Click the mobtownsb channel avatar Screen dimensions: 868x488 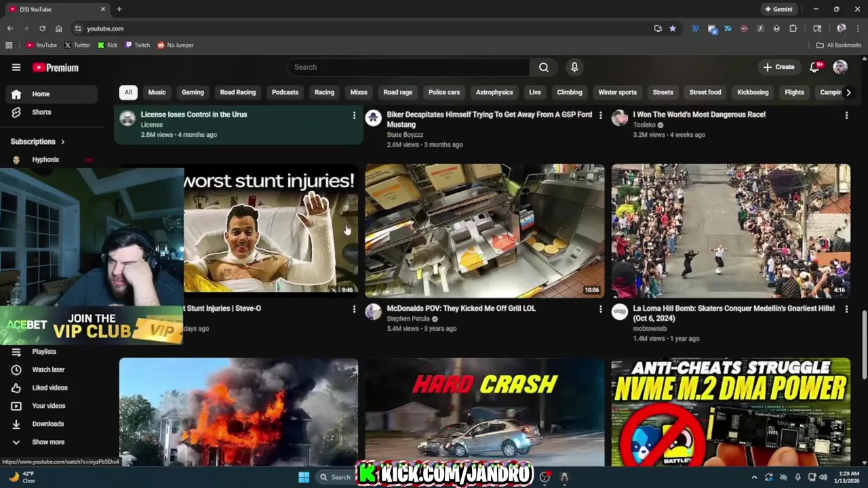tap(620, 311)
